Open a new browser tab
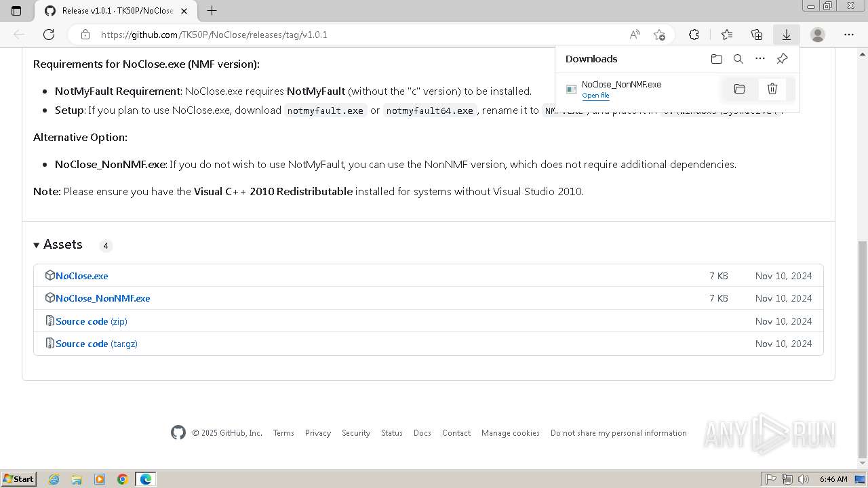868x488 pixels. pyautogui.click(x=212, y=11)
